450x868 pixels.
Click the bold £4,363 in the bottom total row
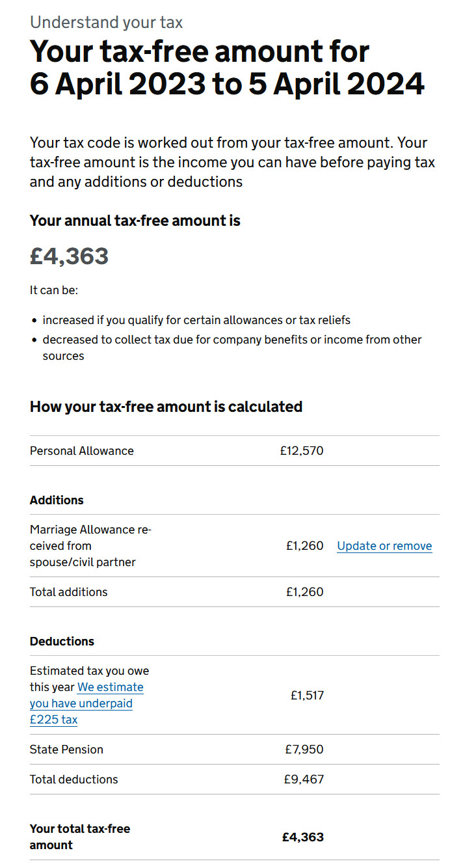[x=302, y=837]
